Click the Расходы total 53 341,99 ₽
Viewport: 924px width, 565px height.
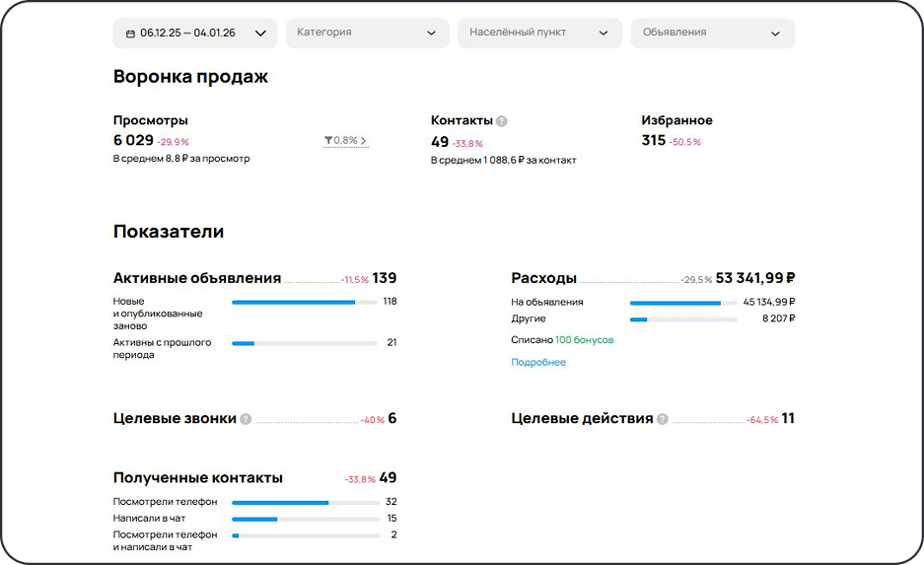click(755, 278)
